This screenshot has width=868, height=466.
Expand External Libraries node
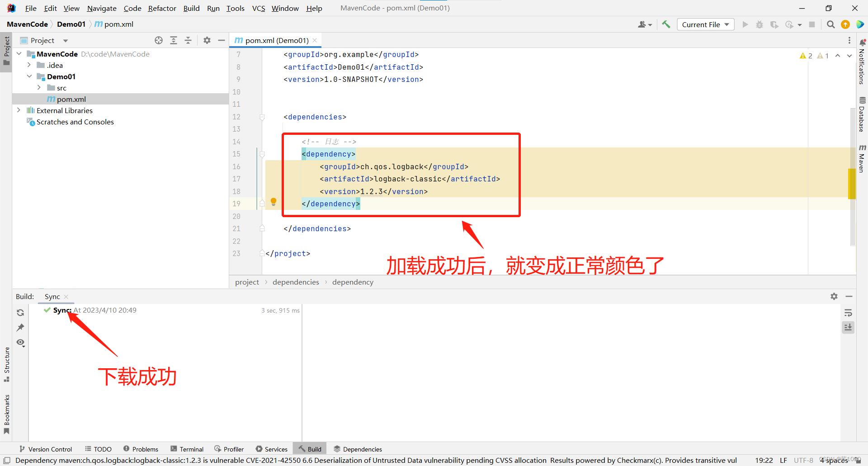pyautogui.click(x=19, y=110)
